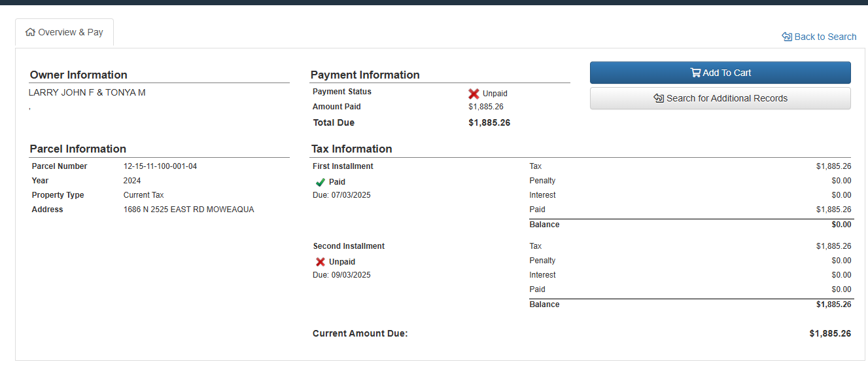
Task: Add this tax bill to cart
Action: click(x=720, y=73)
